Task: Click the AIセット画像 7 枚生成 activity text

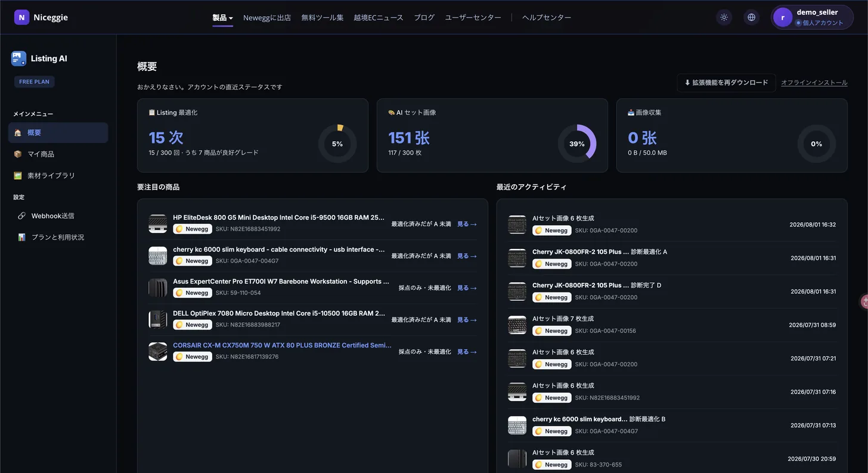Action: (x=563, y=319)
